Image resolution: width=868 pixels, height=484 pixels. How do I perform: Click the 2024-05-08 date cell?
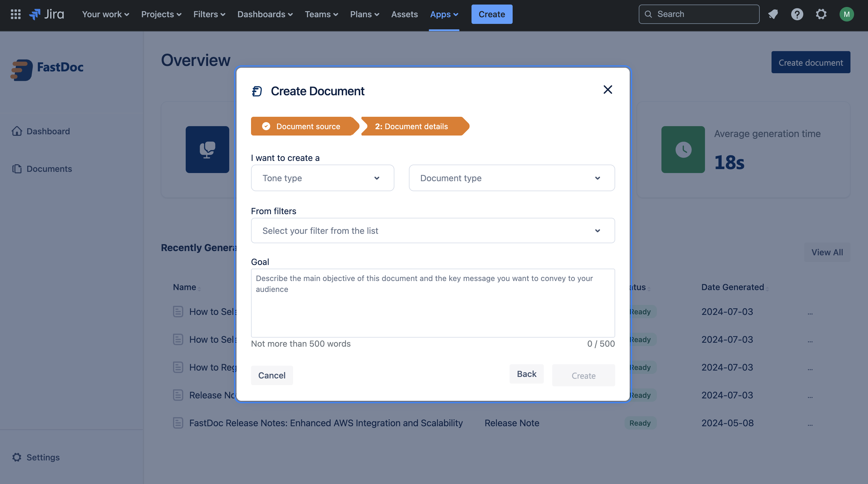727,423
